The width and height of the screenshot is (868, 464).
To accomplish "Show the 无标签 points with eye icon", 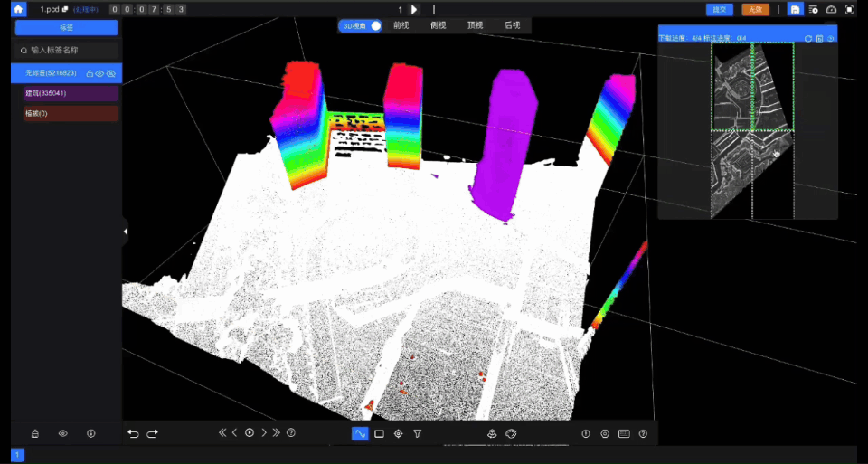I will pos(100,73).
